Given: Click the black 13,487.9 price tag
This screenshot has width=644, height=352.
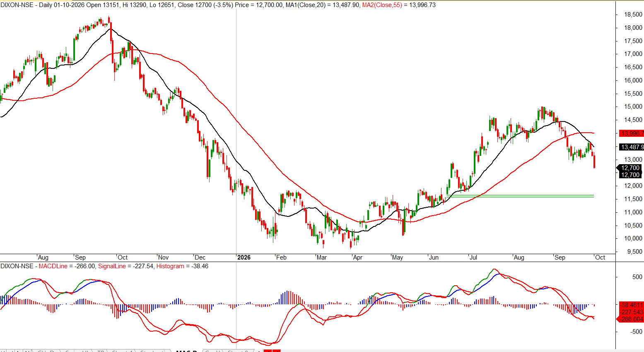Looking at the screenshot, I should 632,147.
